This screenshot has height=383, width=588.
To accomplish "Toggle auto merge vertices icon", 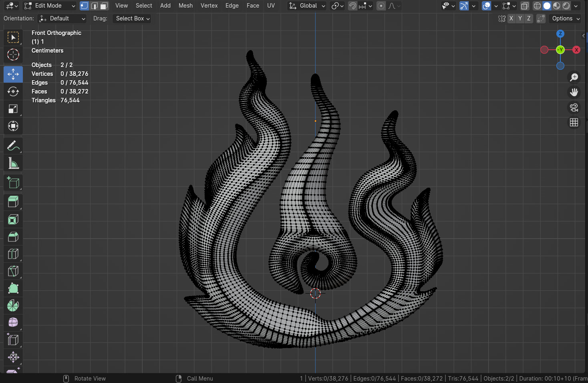I will click(541, 18).
